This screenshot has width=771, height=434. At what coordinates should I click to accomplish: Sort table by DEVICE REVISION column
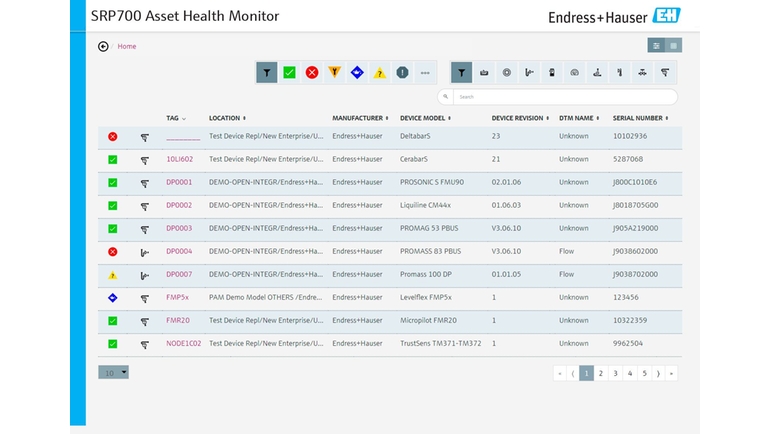point(520,118)
